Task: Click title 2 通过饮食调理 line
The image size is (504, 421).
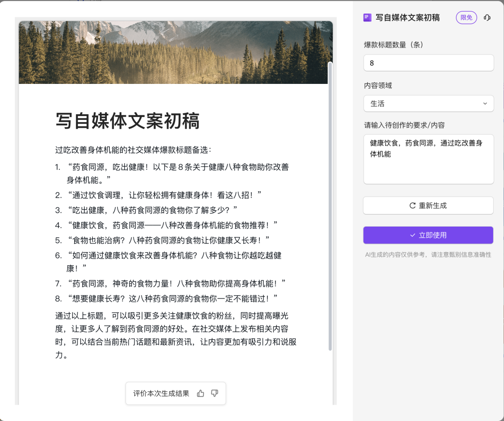Action: [158, 195]
